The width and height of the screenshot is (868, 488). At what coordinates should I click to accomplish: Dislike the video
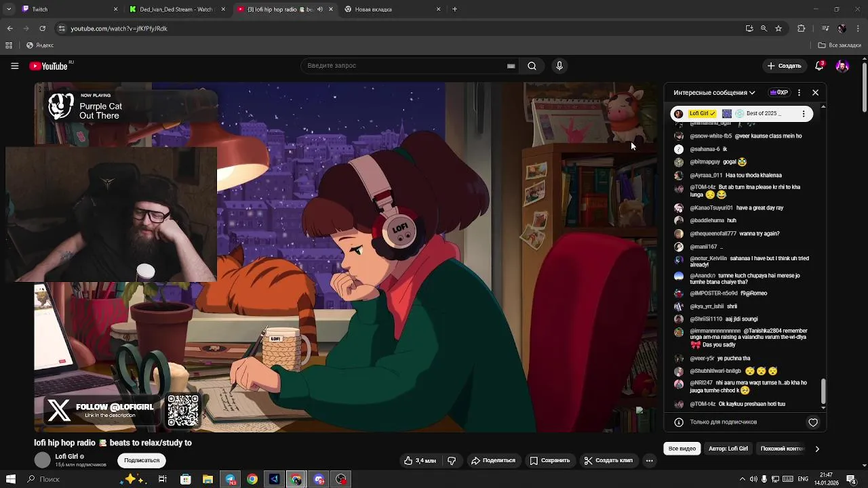coord(452,460)
